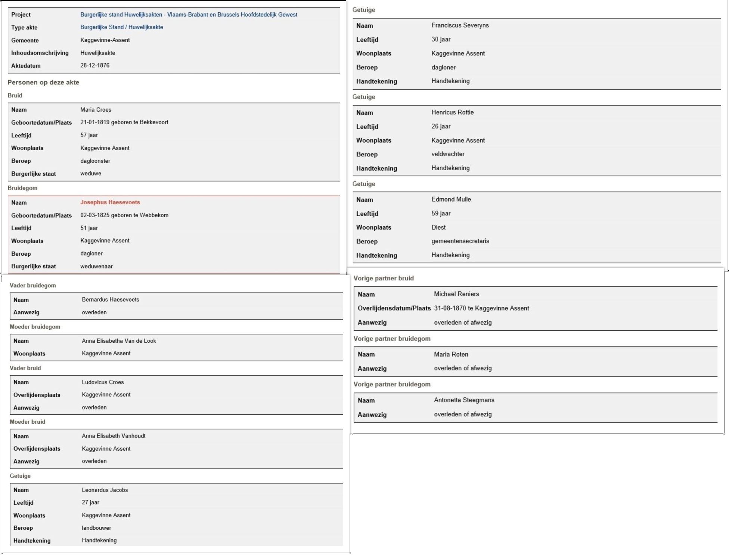747x560 pixels.
Task: Select bride's previous partner Michaël Reniers
Action: click(456, 294)
